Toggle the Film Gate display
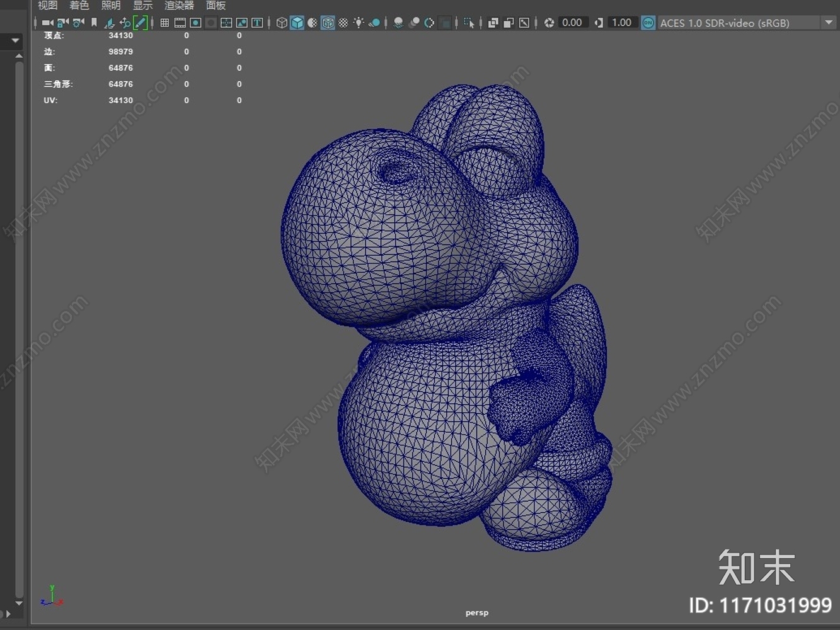 (x=180, y=23)
